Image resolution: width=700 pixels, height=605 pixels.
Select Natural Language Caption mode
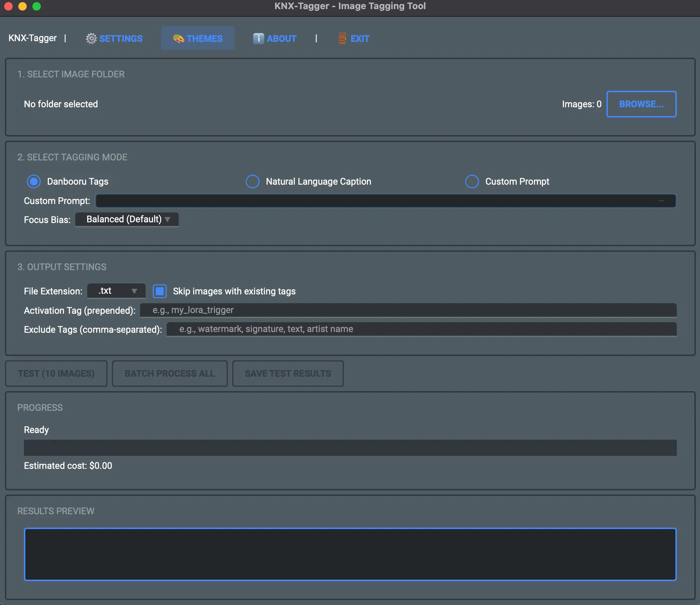tap(253, 181)
